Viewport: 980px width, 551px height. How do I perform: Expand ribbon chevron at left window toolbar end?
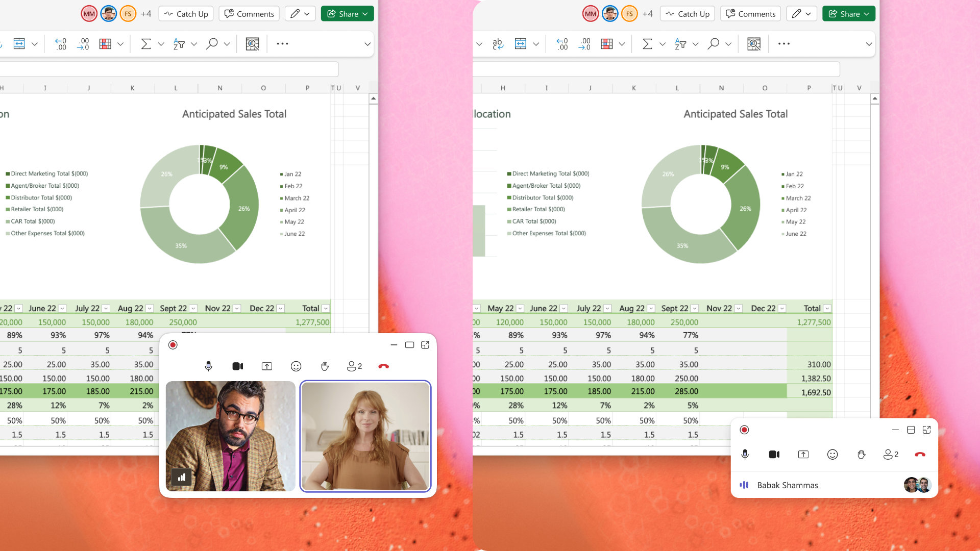pyautogui.click(x=367, y=44)
